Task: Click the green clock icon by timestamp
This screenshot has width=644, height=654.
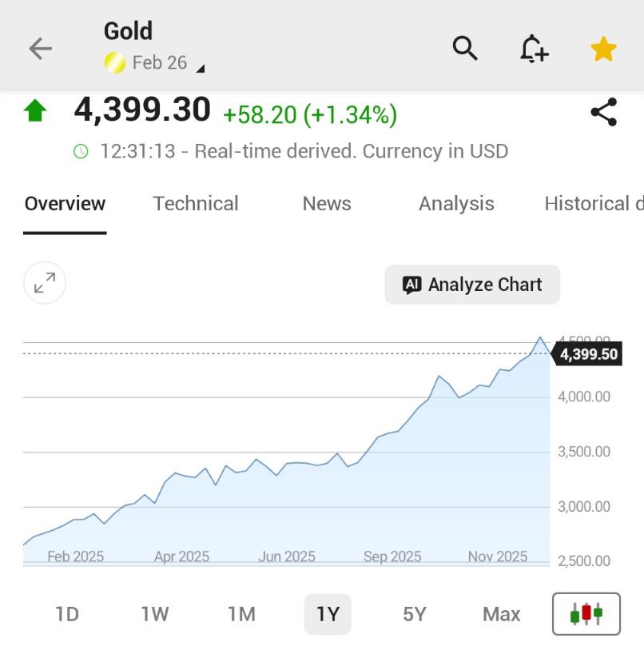Action: coord(81,151)
